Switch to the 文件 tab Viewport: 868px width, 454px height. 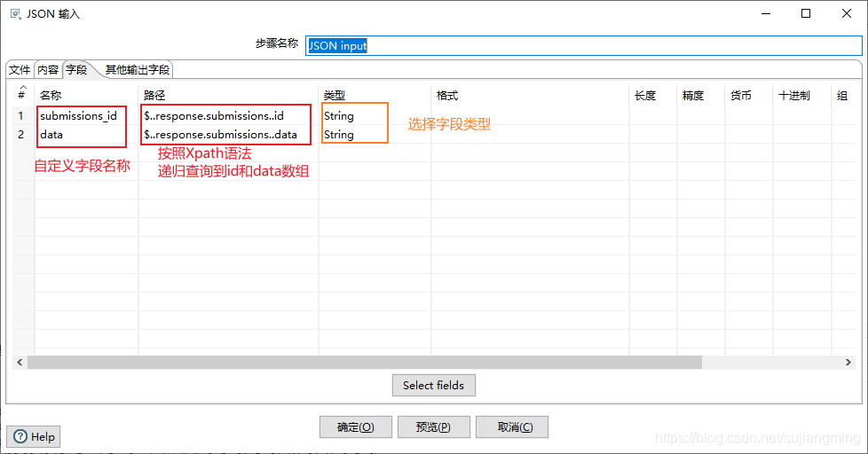tap(20, 70)
